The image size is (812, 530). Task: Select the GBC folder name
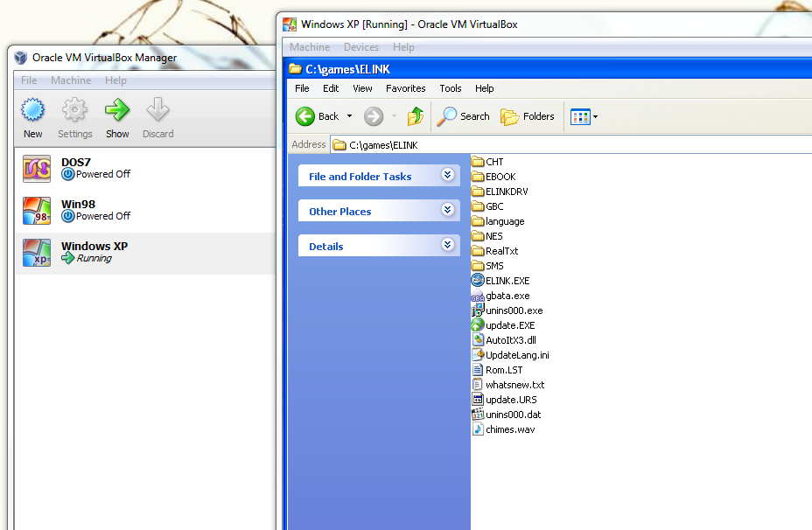pyautogui.click(x=494, y=206)
